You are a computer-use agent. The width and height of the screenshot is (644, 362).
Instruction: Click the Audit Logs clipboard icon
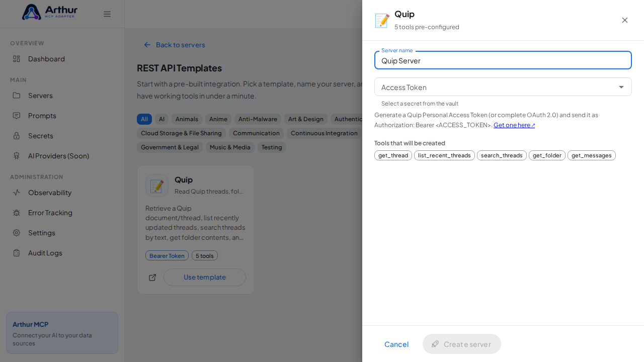[17, 253]
